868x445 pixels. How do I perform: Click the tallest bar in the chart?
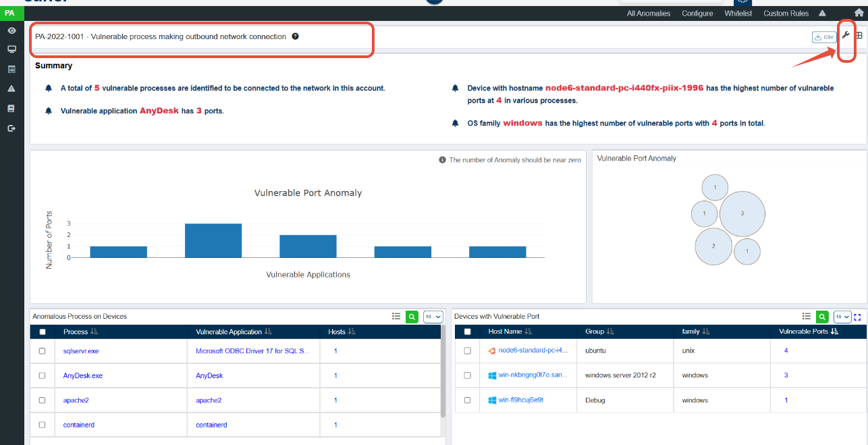[x=213, y=240]
